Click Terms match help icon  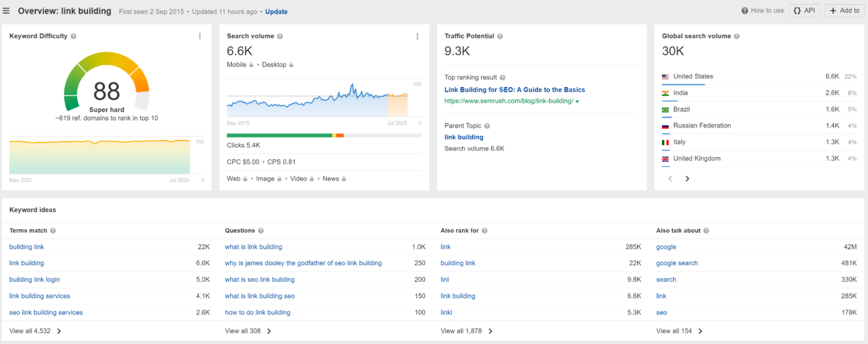[x=53, y=231]
